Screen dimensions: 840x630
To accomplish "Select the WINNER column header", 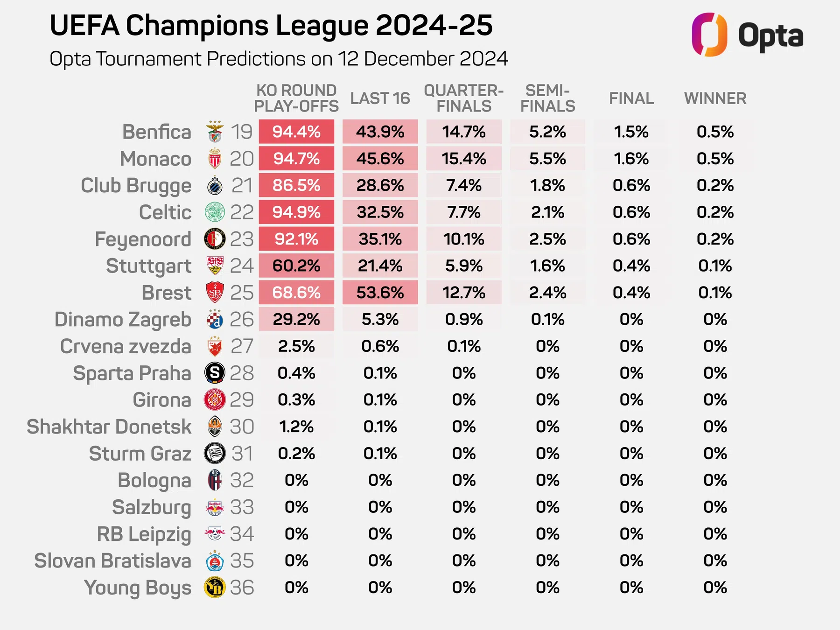I will pyautogui.click(x=715, y=98).
